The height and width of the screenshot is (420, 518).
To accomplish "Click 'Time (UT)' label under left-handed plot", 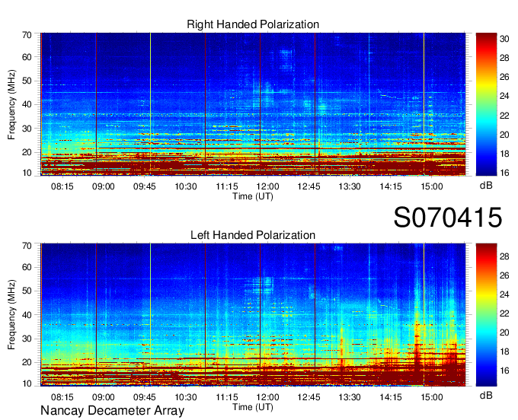I will tap(253, 407).
